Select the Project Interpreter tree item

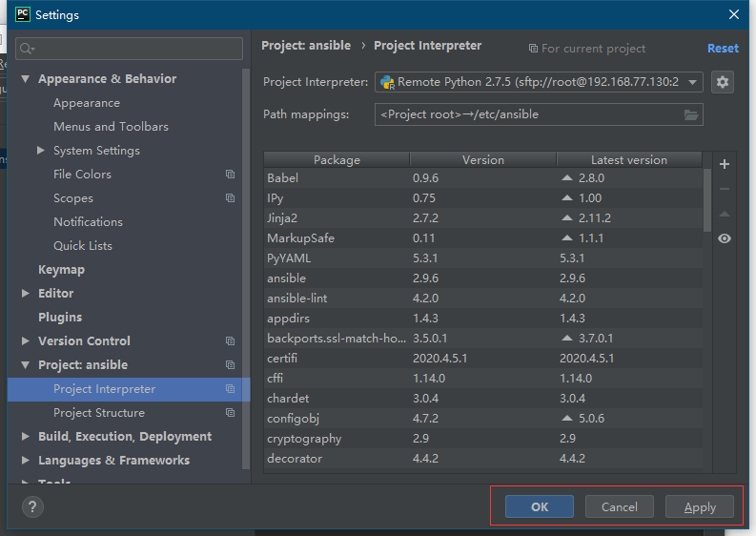point(129,389)
